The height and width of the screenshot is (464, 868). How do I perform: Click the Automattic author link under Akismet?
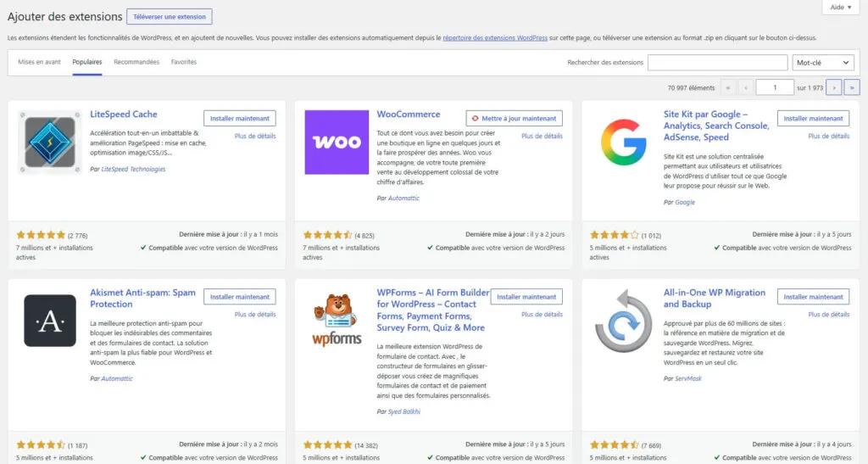[117, 378]
